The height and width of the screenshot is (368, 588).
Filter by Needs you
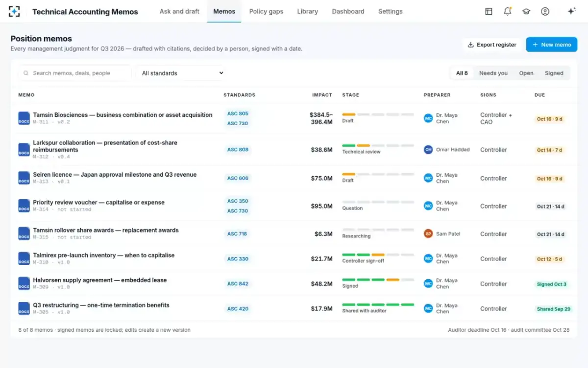493,73
